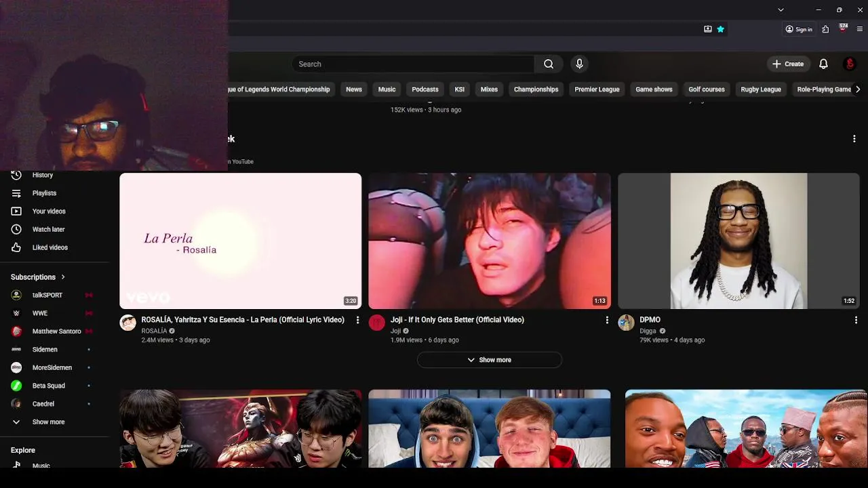Open the shelf section options menu

pyautogui.click(x=854, y=139)
